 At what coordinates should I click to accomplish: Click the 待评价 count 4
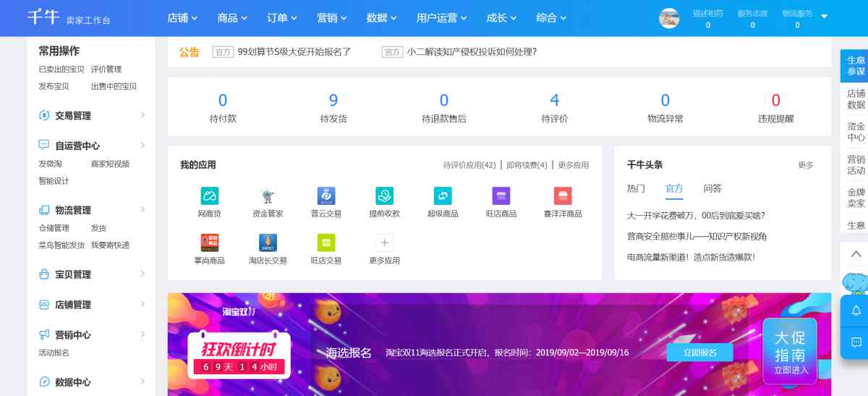555,100
